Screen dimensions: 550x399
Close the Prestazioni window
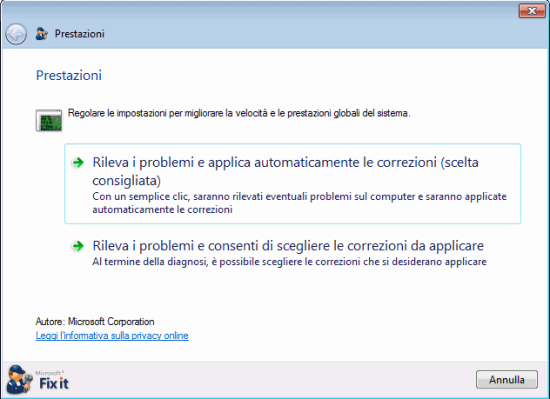(x=532, y=11)
